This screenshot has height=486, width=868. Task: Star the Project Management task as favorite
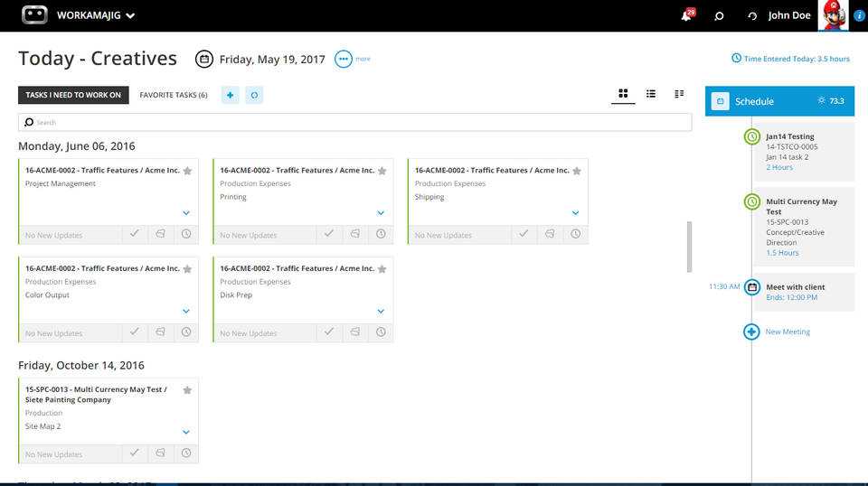coord(187,171)
